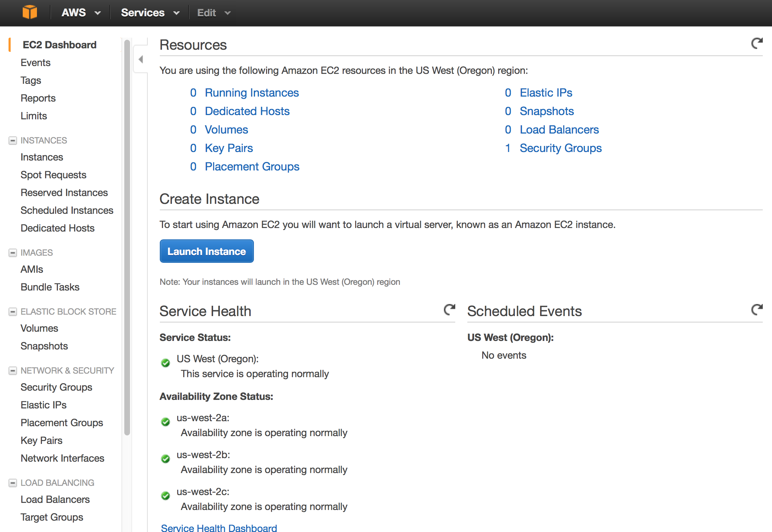Refresh the Scheduled Events panel
This screenshot has width=772, height=532.
click(757, 310)
